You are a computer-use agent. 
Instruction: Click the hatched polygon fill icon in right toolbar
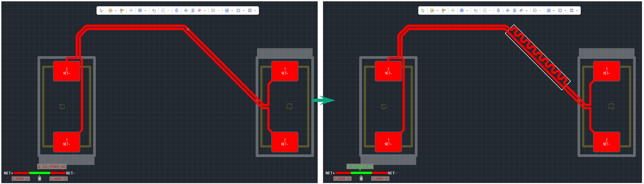[x=549, y=11]
